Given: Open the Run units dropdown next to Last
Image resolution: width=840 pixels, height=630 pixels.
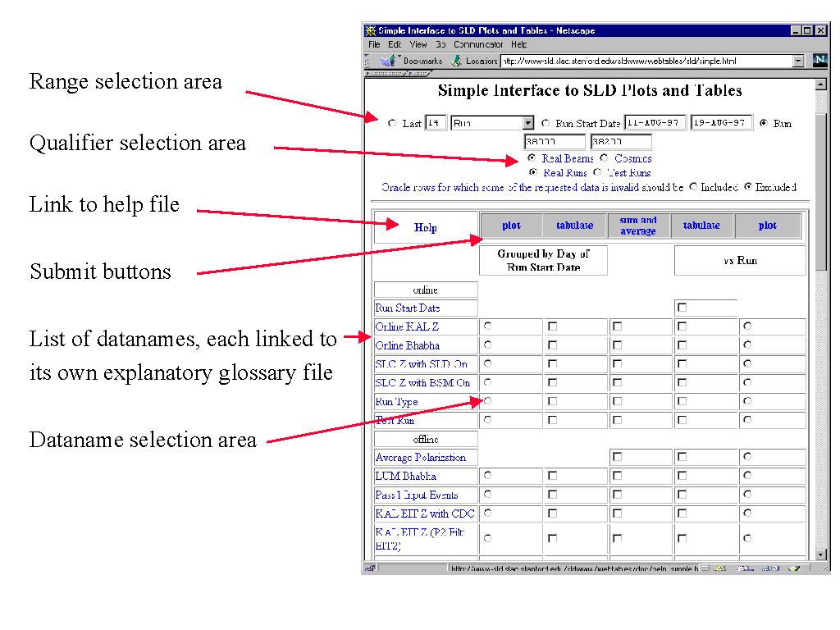Looking at the screenshot, I should click(527, 123).
